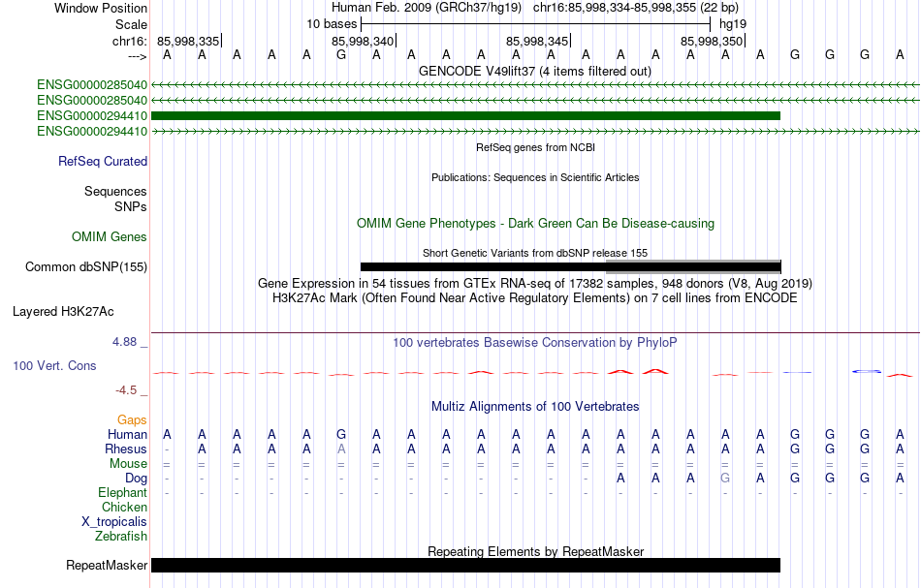Open Publications: Sequences in Scientific Articles title
This screenshot has width=921, height=588.
(535, 177)
